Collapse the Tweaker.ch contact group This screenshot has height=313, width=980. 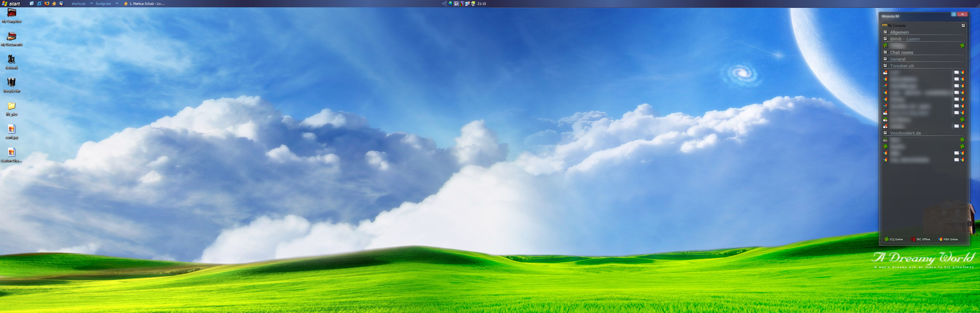click(885, 66)
